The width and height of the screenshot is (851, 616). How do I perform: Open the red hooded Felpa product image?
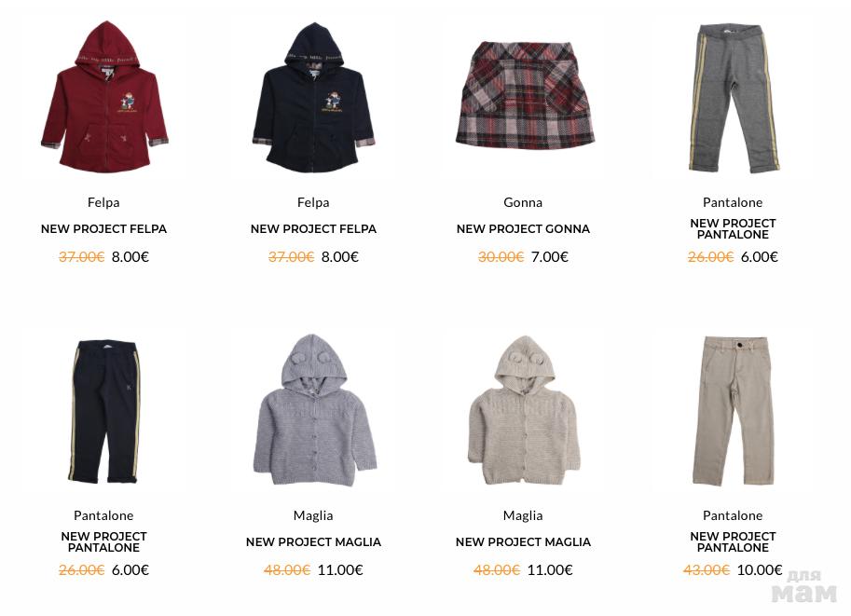tap(103, 97)
